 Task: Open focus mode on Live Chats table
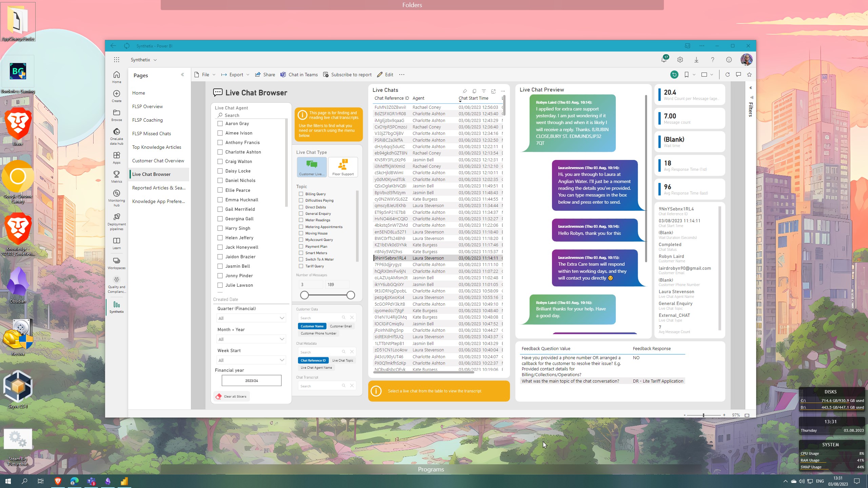493,91
